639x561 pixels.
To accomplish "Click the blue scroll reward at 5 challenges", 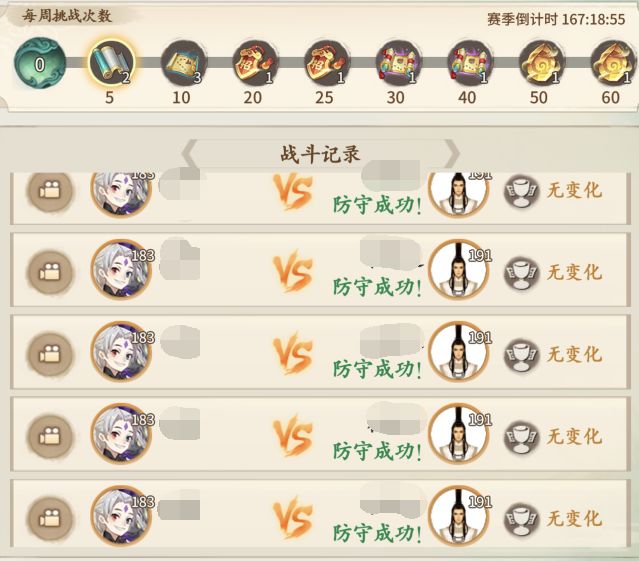I will click(111, 63).
